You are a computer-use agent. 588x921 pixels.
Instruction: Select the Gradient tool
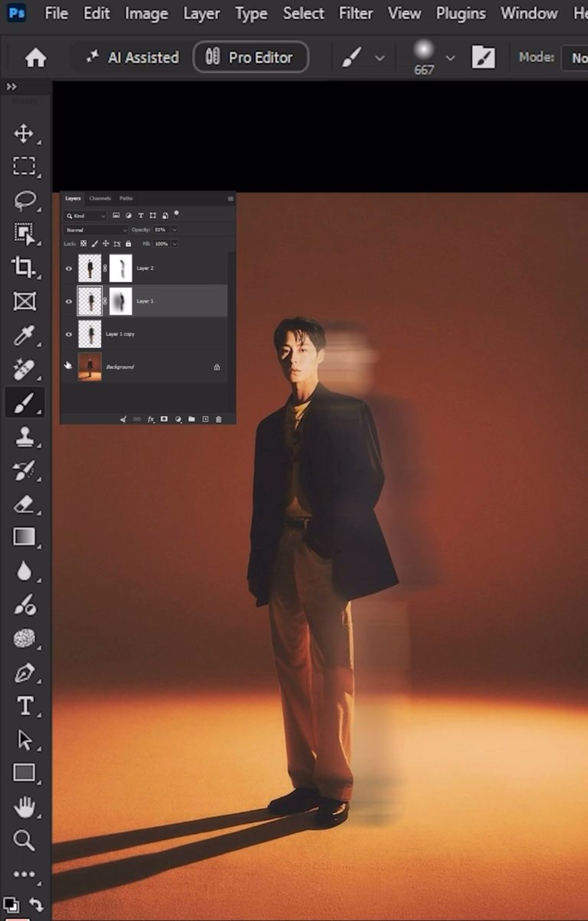(24, 537)
